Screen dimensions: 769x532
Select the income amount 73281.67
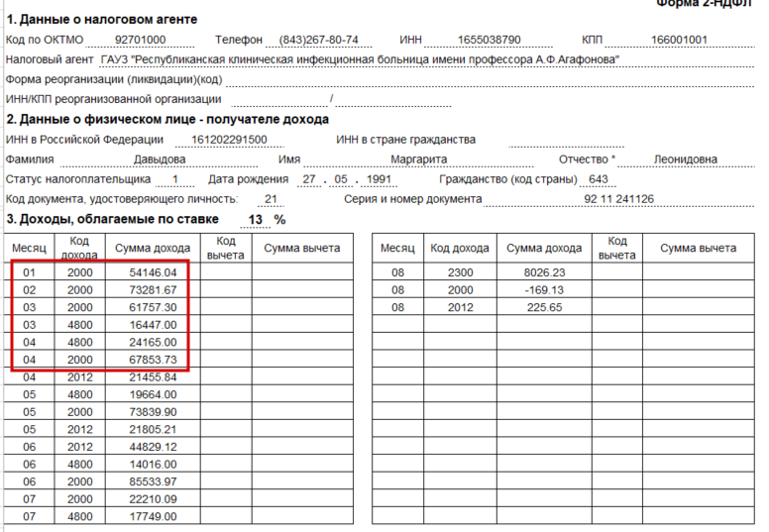(x=153, y=290)
